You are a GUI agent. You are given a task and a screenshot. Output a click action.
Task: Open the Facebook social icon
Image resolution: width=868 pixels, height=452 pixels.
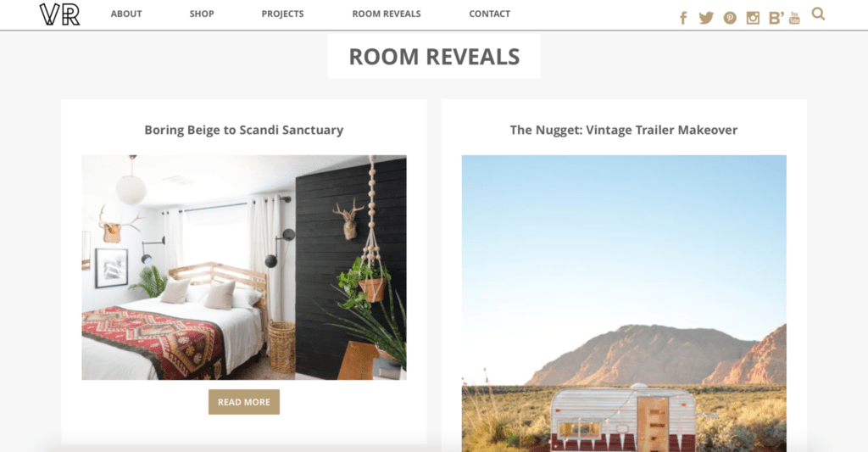684,18
